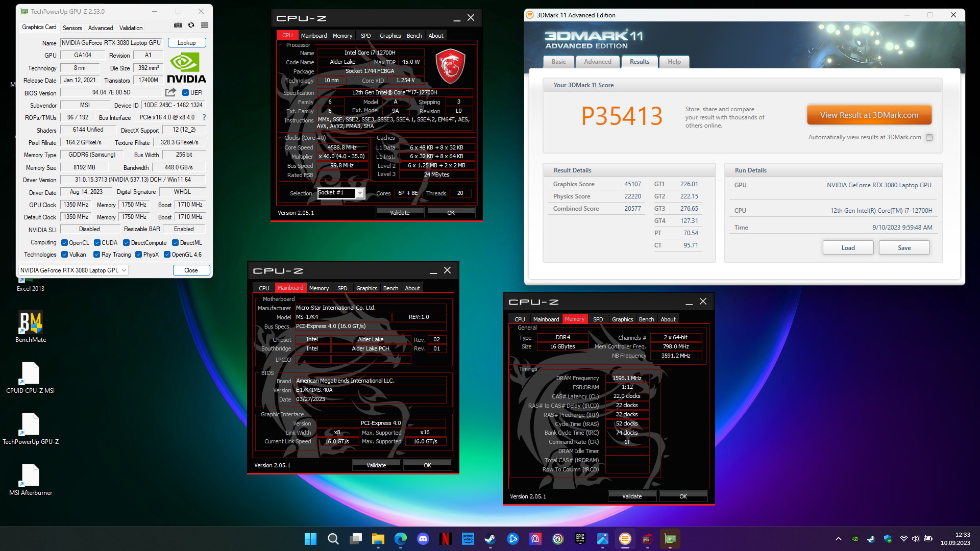Toggle the PhysX checkbox
Image resolution: width=980 pixels, height=551 pixels.
[138, 255]
